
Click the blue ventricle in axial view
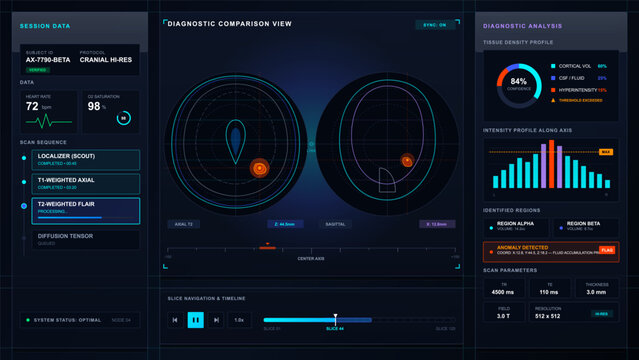236,141
